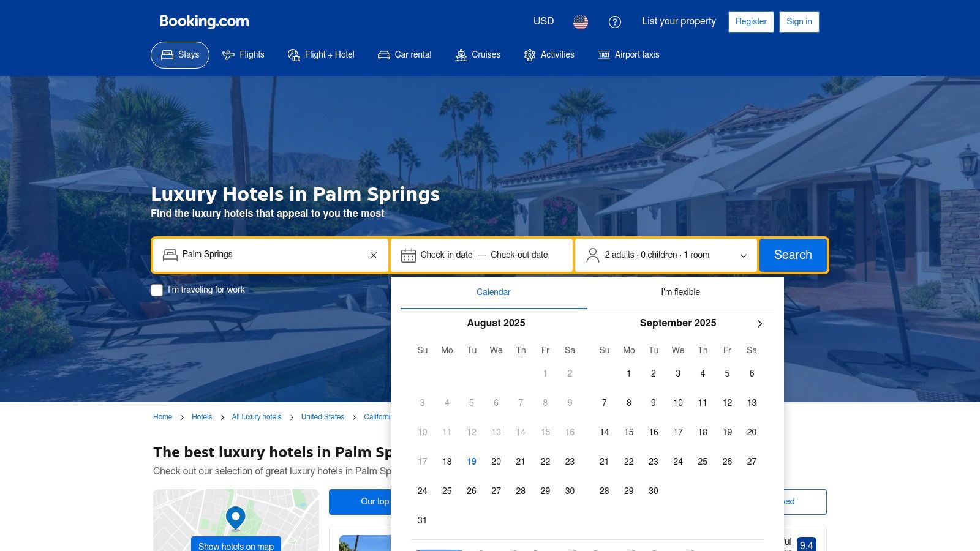This screenshot has width=980, height=551.
Task: Click the map pin on hotel map
Action: [236, 518]
